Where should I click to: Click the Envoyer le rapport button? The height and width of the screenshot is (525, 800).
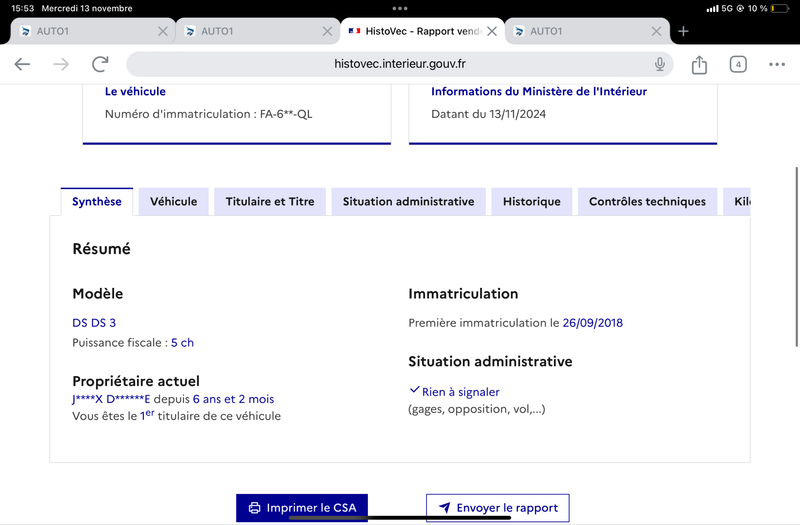498,508
